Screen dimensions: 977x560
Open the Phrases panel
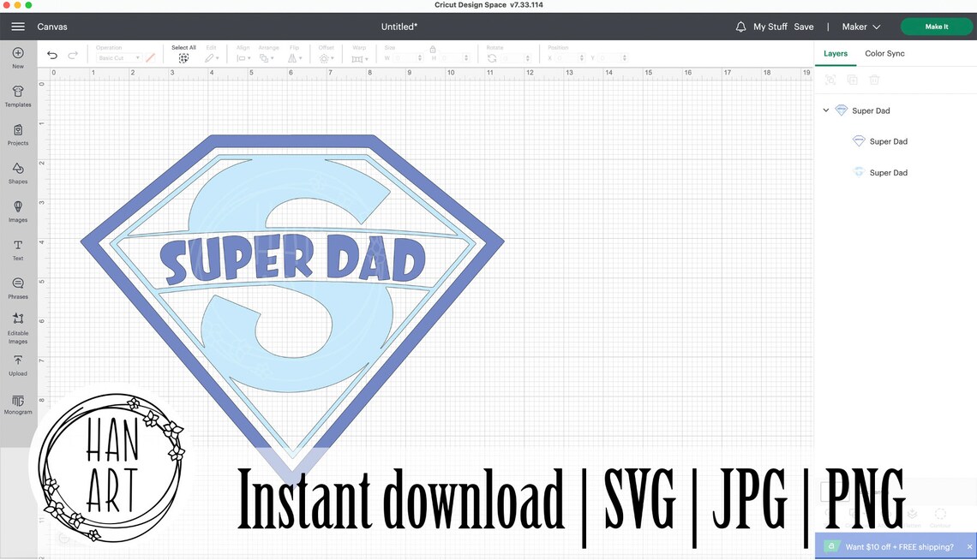tap(17, 287)
